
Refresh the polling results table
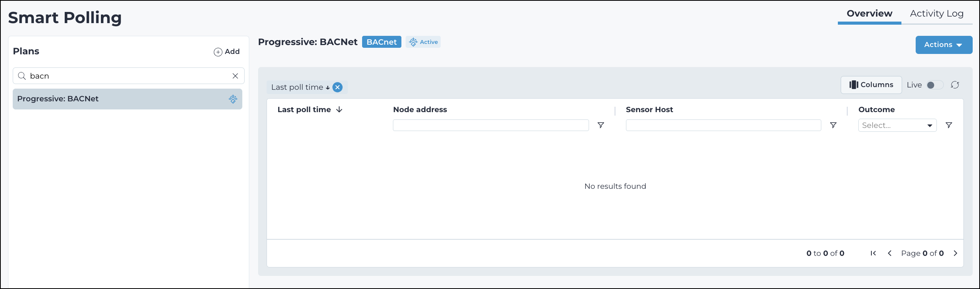click(955, 85)
